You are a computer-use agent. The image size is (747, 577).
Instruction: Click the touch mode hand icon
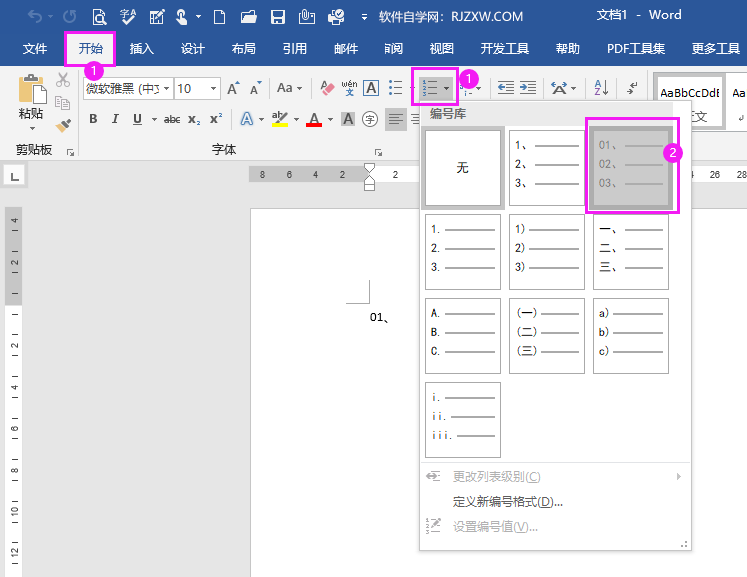pos(181,17)
